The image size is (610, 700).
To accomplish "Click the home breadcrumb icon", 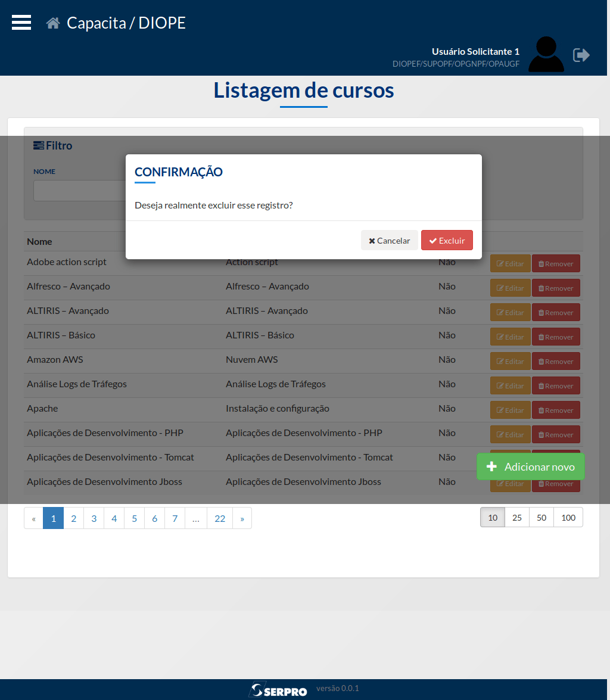I will (x=52, y=22).
